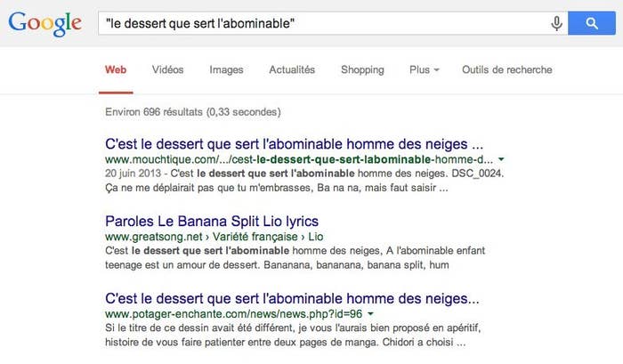This screenshot has width=623, height=364.
Task: Expand arrow next to mouchtique.com URL
Action: tap(501, 159)
